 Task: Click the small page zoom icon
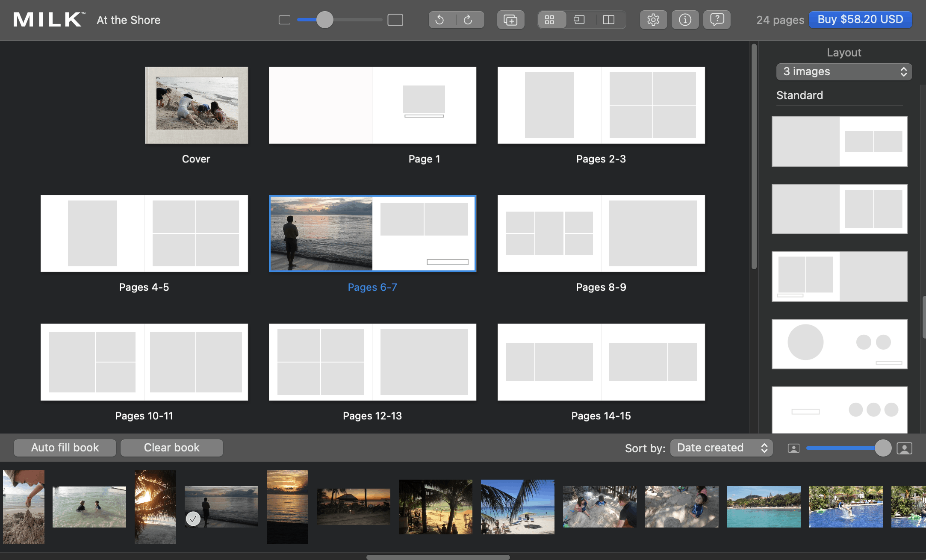tap(284, 20)
